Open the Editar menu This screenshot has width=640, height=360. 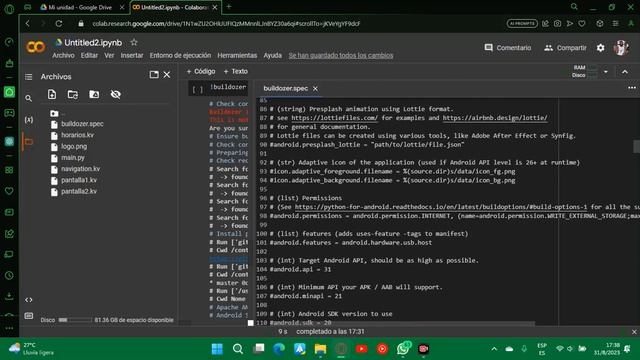pos(89,56)
